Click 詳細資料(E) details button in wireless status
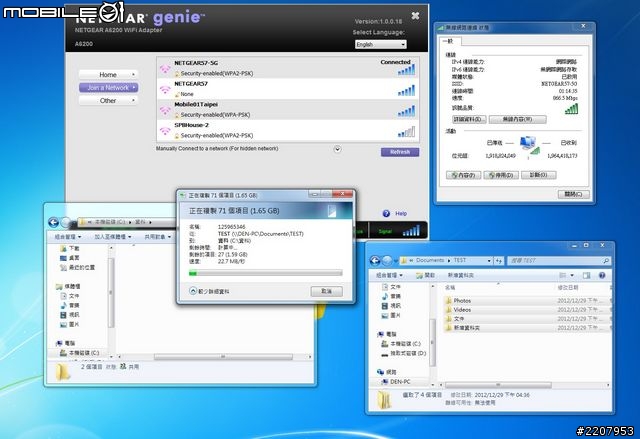Screen dimensions: 640x439 point(469,119)
